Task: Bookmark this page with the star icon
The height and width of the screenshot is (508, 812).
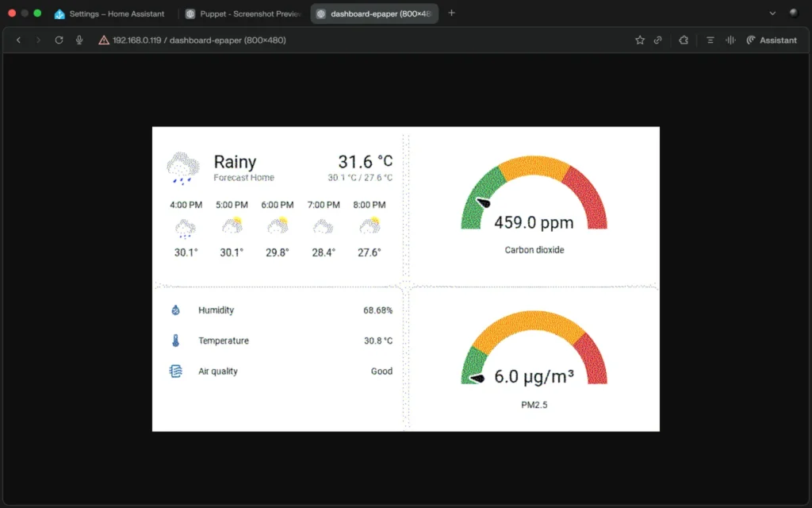Action: [640, 40]
